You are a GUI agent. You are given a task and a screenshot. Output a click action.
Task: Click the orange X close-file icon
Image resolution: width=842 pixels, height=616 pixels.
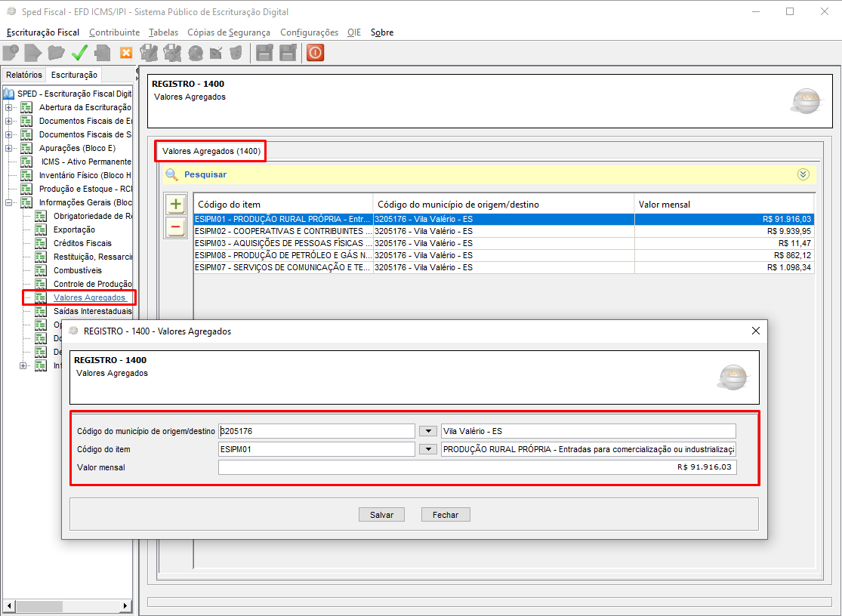[x=126, y=53]
